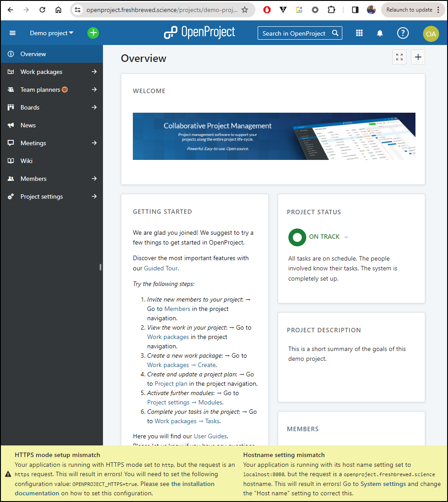
Task: Click the site info icon in address bar
Action: pos(78,10)
